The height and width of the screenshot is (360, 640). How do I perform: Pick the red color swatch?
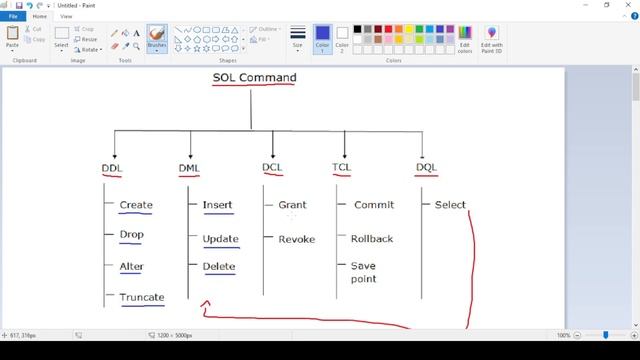388,29
